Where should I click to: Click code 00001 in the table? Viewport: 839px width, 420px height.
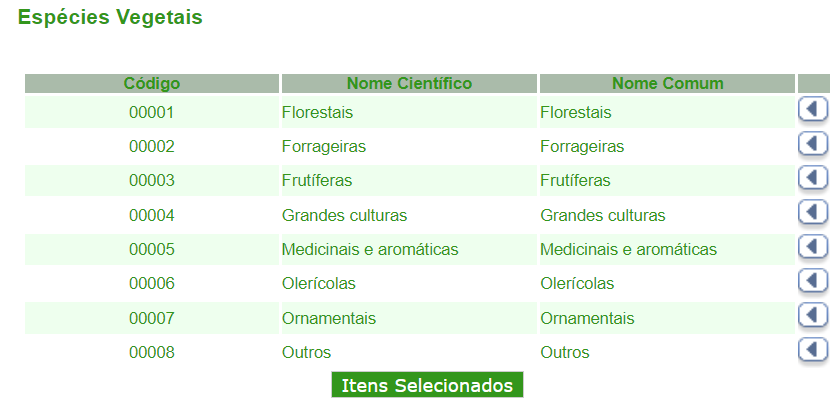(152, 113)
